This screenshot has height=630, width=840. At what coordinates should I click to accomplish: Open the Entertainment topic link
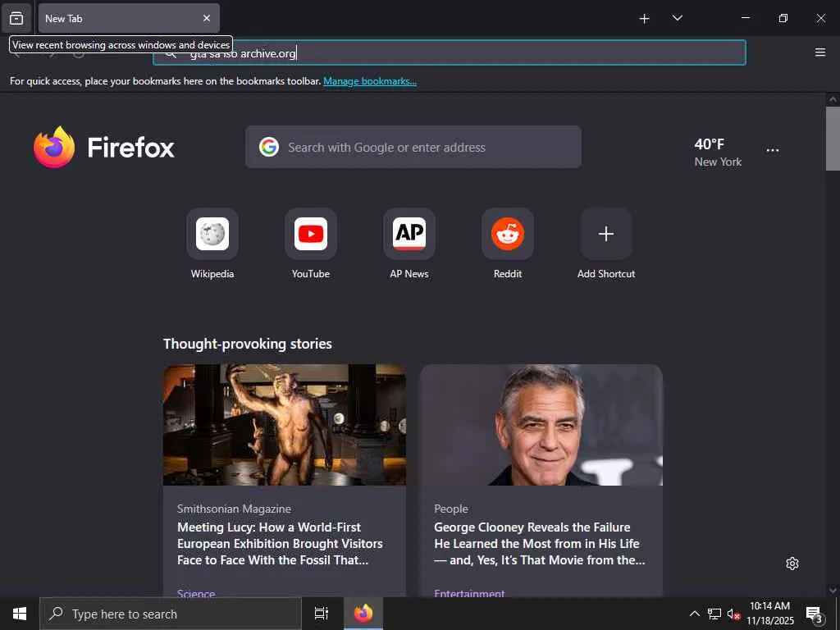click(x=469, y=592)
